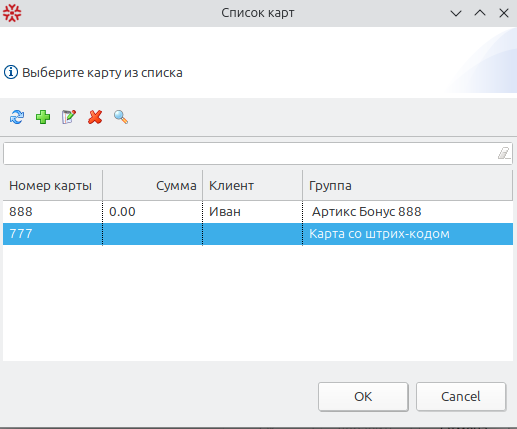Confirm selection with OK button

pyautogui.click(x=363, y=396)
